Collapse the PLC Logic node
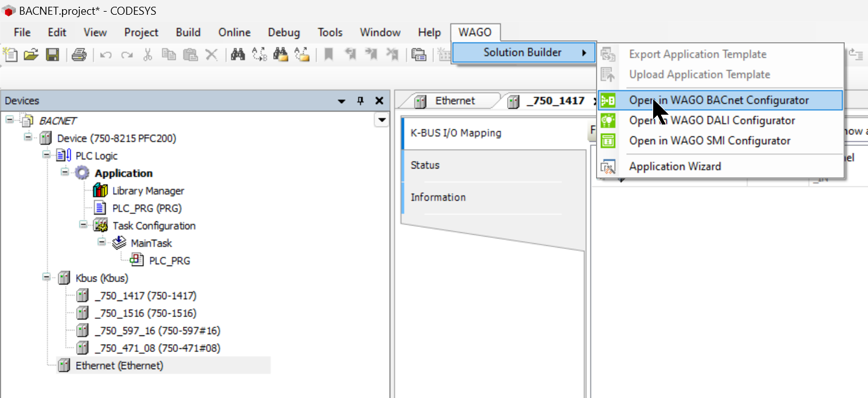The image size is (868, 398). (46, 155)
